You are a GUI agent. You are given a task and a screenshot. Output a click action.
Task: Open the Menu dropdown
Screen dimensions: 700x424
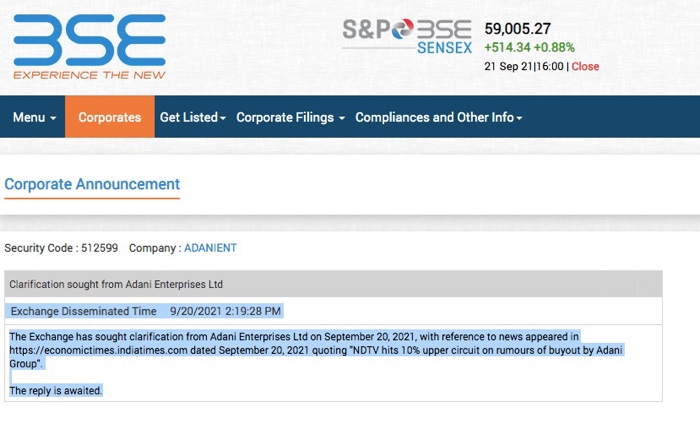coord(34,117)
